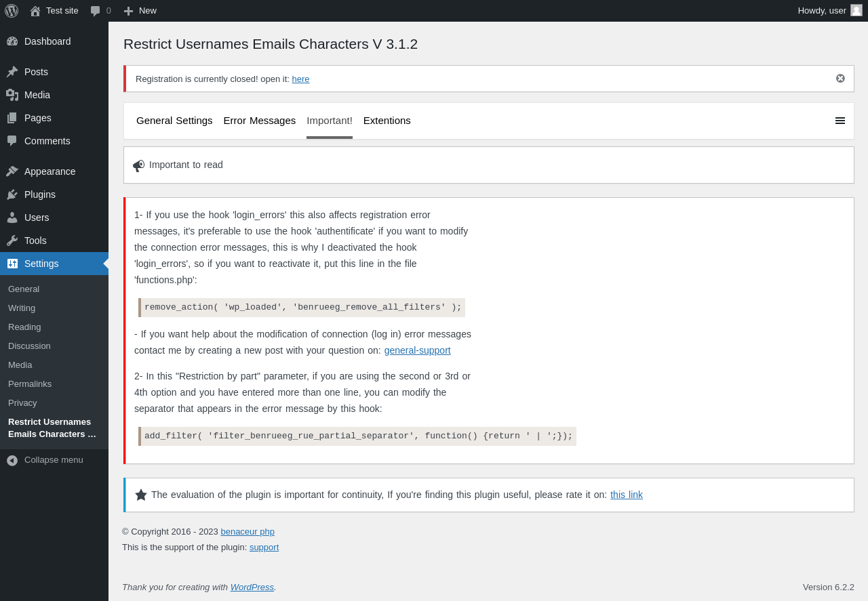Open Permalinks settings submenu
This screenshot has width=868, height=601.
click(30, 384)
